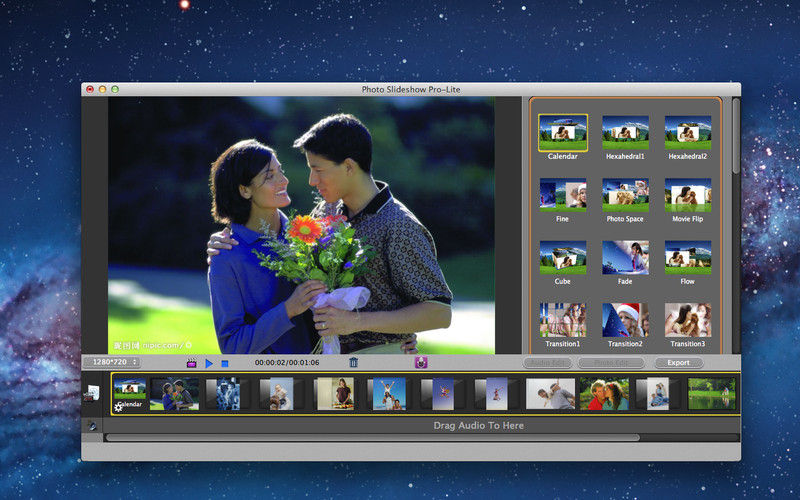
Task: Click the Audio Edit button
Action: pos(548,362)
